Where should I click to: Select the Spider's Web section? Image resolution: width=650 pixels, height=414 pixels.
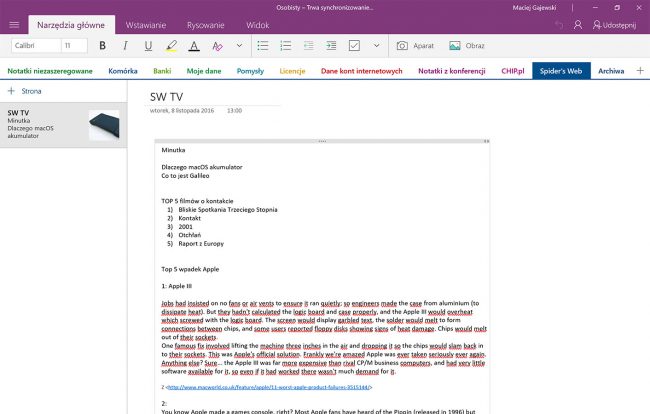[x=561, y=71]
